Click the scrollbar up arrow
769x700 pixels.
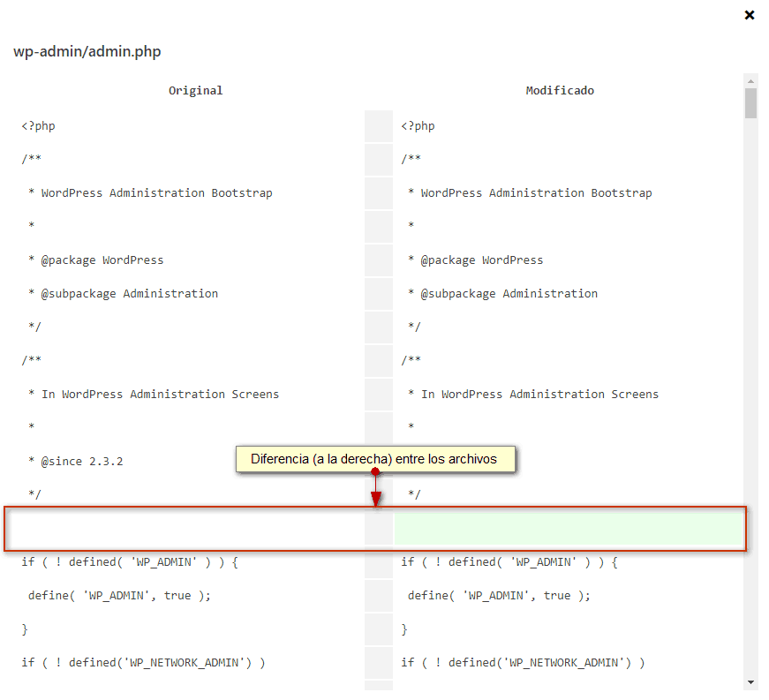pyautogui.click(x=750, y=80)
